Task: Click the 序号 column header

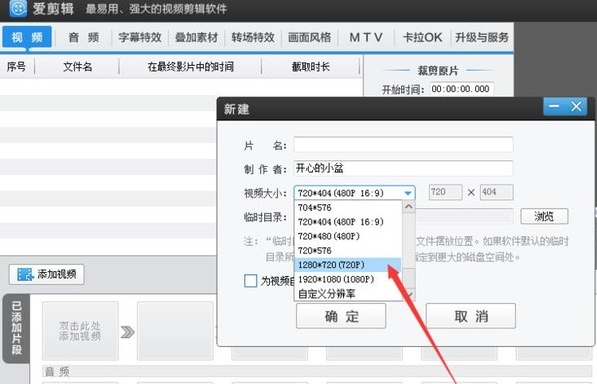Action: click(x=16, y=67)
